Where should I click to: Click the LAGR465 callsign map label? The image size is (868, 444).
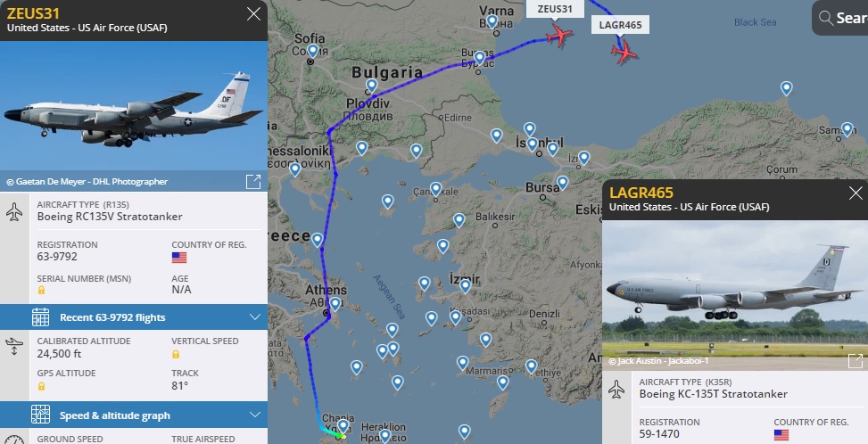pyautogui.click(x=620, y=25)
